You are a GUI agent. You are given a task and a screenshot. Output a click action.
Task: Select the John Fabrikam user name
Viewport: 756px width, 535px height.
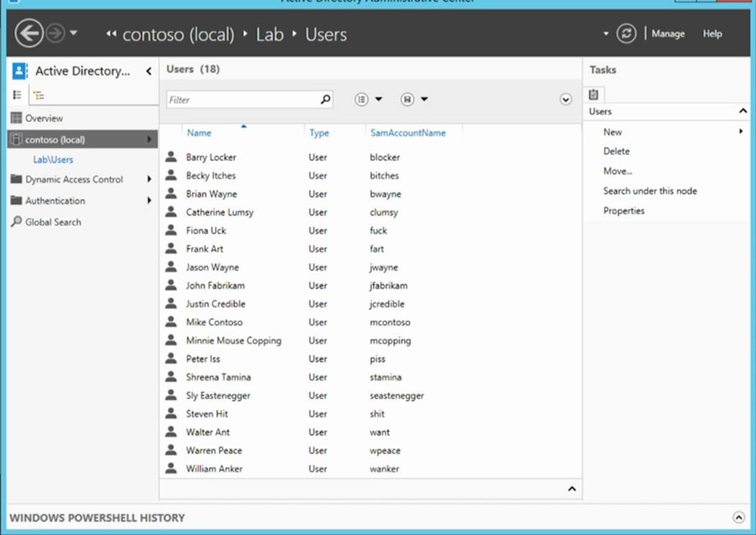point(215,286)
